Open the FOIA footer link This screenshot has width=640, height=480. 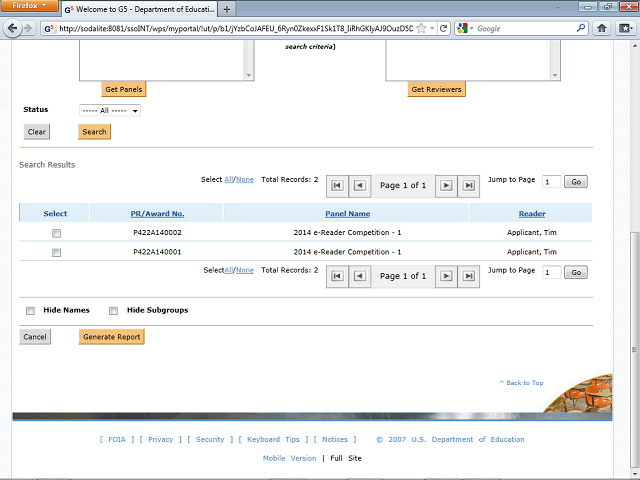(x=117, y=440)
